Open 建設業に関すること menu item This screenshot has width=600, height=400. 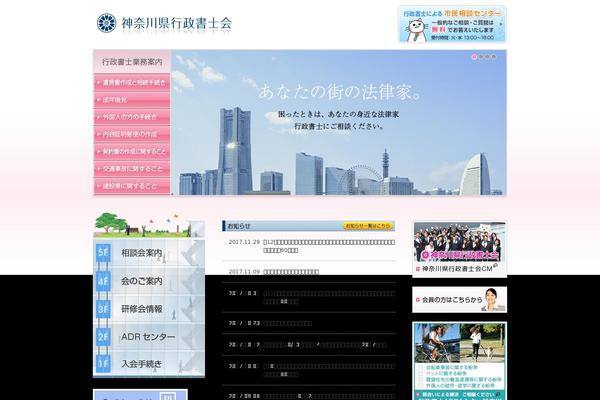132,186
